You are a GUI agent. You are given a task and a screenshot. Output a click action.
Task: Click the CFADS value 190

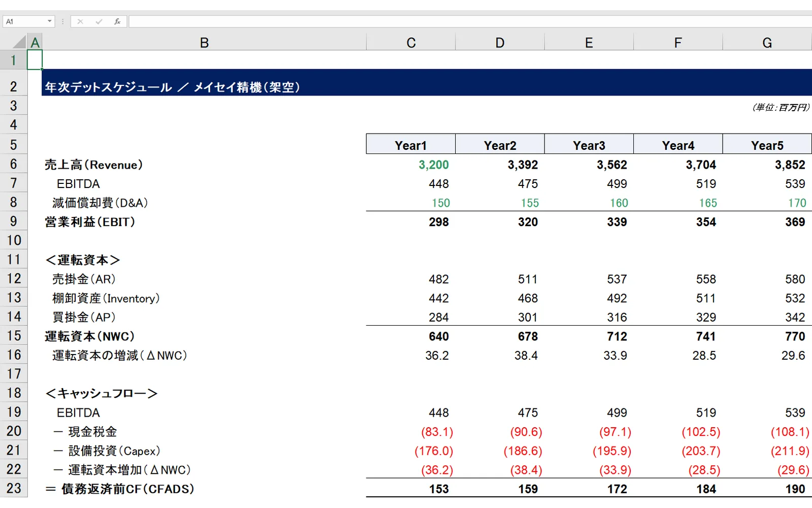pos(795,489)
